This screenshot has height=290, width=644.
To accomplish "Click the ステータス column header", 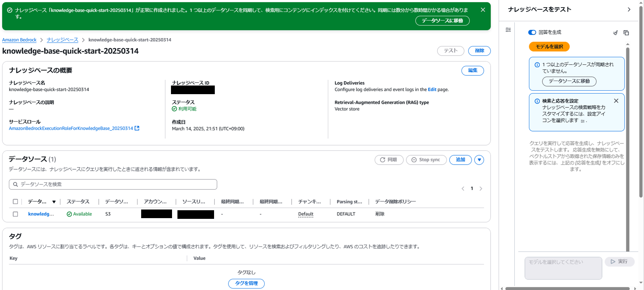I will [78, 202].
